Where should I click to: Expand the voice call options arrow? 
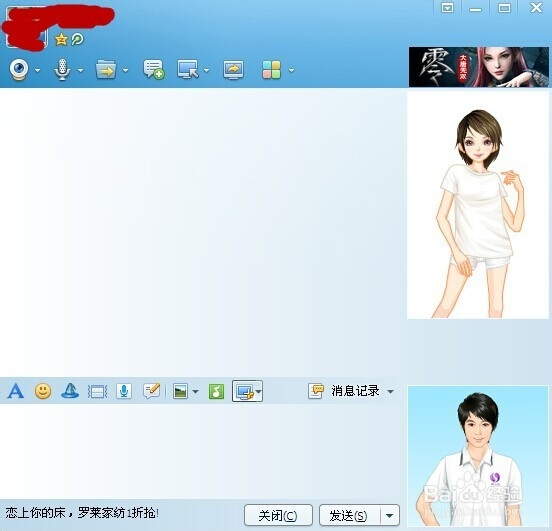tap(81, 70)
